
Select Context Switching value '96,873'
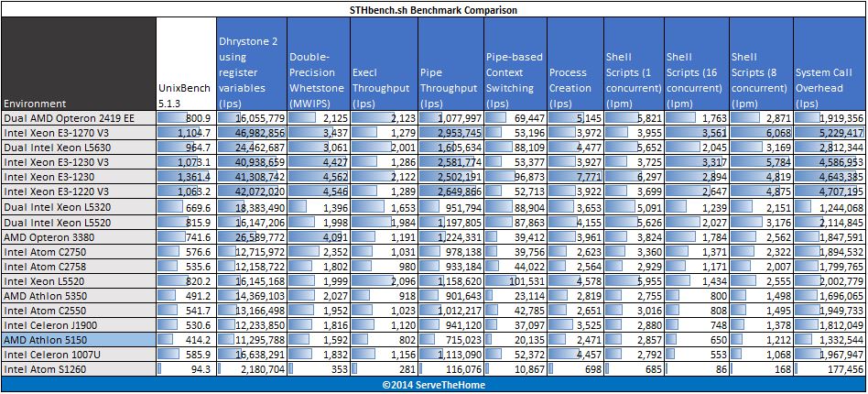click(529, 178)
